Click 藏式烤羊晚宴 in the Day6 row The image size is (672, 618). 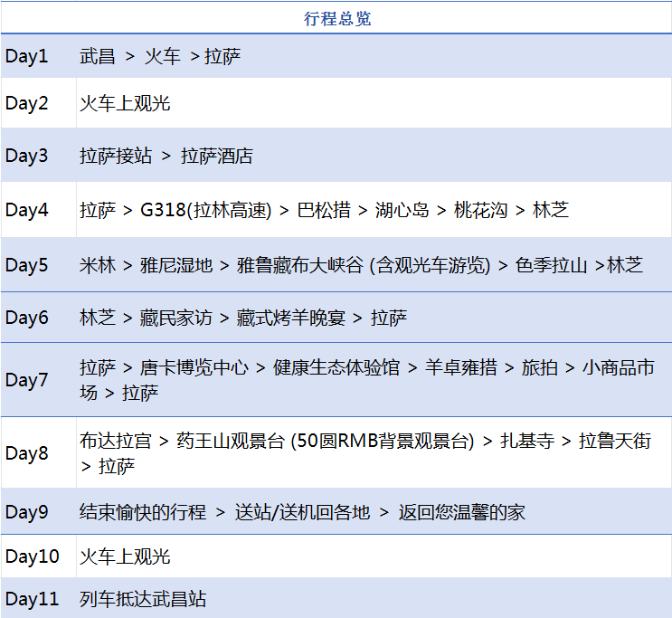[282, 318]
